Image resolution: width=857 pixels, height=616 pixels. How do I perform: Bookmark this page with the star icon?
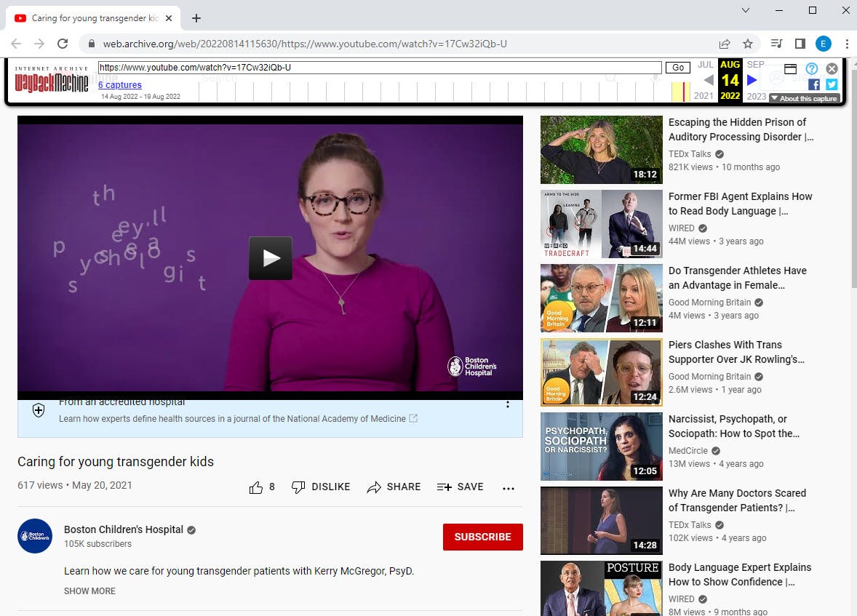[x=748, y=44]
